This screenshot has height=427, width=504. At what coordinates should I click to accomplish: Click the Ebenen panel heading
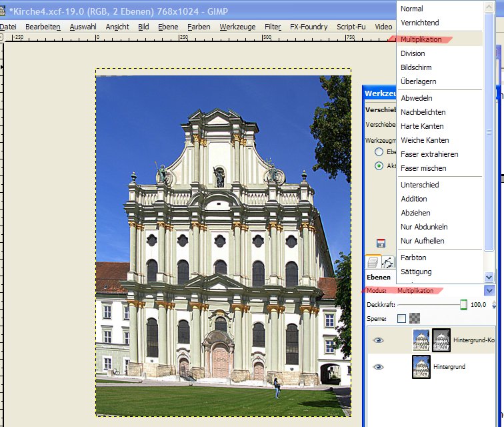(x=379, y=277)
